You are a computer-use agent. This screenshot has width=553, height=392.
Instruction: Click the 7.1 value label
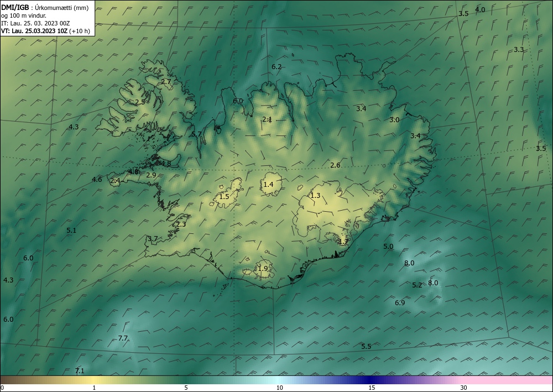pos(80,371)
